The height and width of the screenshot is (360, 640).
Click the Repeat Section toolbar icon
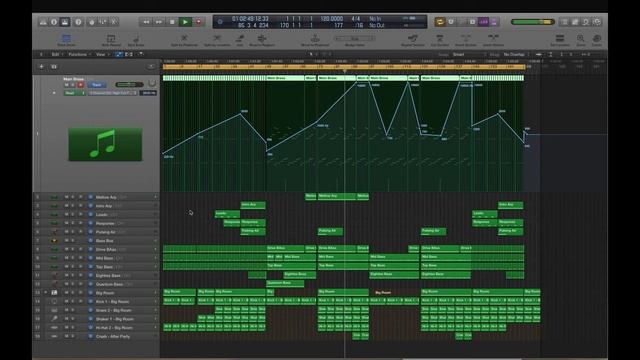coord(413,40)
